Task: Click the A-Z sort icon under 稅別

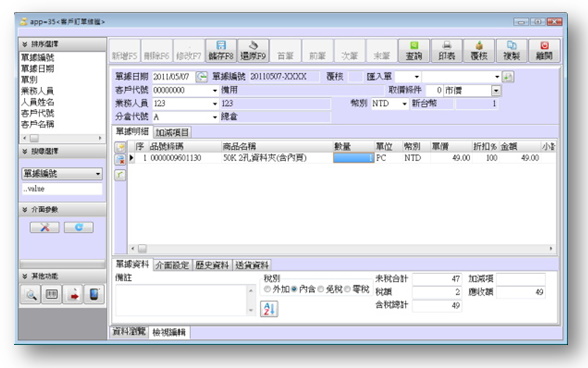Action: (269, 309)
